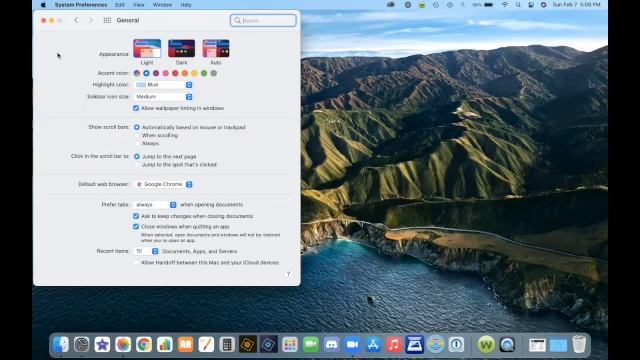Viewport: 640px width, 360px height.
Task: Enable Allow Handoff between this Mac checkbox
Action: pos(136,263)
